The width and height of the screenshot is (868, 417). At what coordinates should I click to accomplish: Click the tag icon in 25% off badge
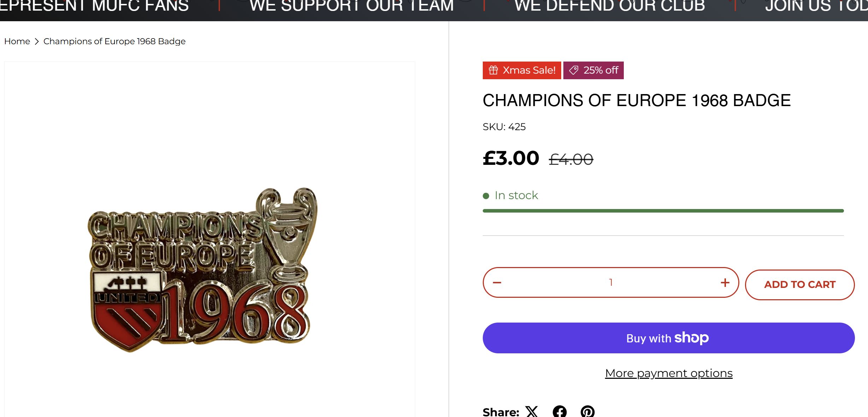[574, 70]
